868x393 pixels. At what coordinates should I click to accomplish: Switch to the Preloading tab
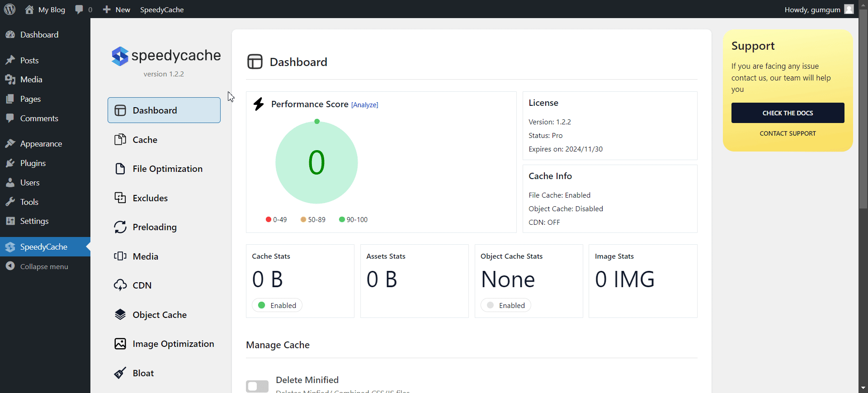pyautogui.click(x=164, y=227)
